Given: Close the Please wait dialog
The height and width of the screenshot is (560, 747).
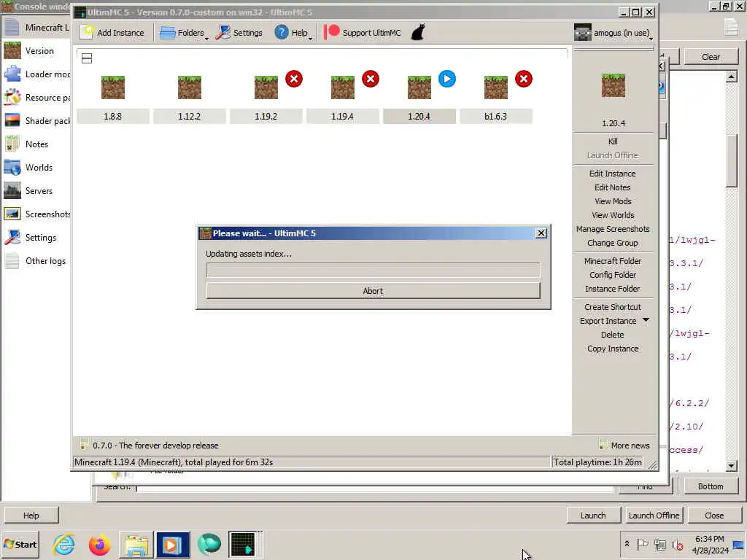Looking at the screenshot, I should click(541, 233).
